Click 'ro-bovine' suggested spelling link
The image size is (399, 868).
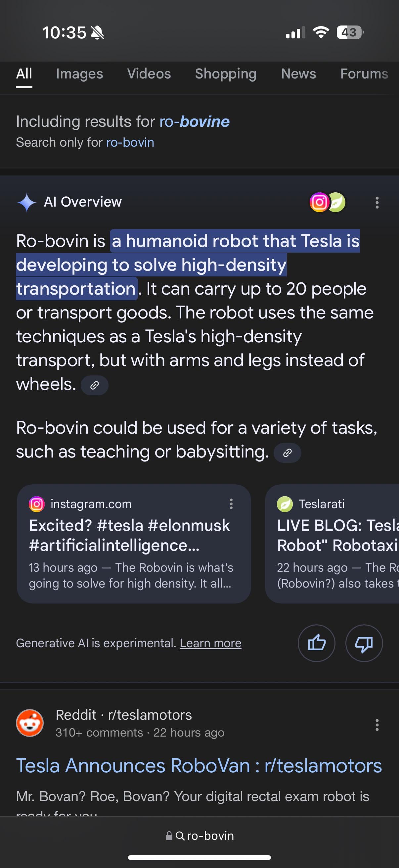tap(194, 121)
